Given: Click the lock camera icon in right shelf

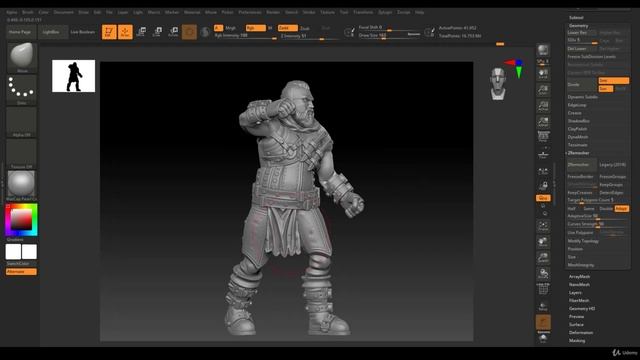Looking at the screenshot, I should tap(543, 186).
